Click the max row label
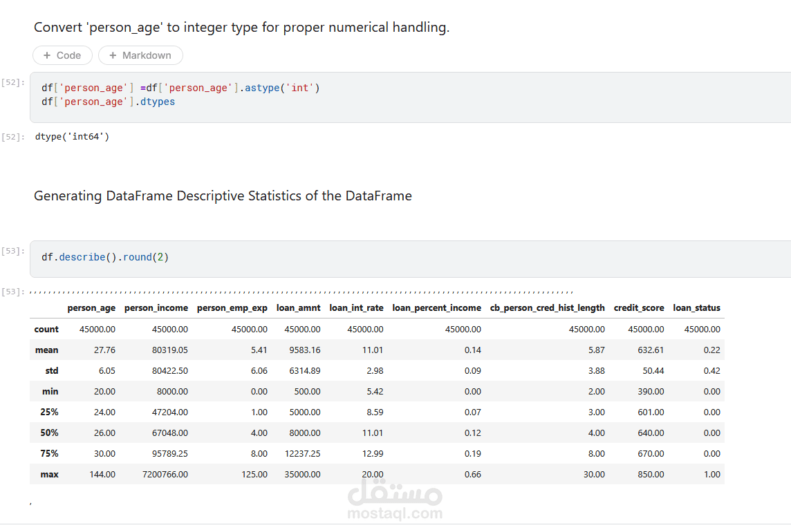Screen dimensions: 791x532 (x=49, y=475)
